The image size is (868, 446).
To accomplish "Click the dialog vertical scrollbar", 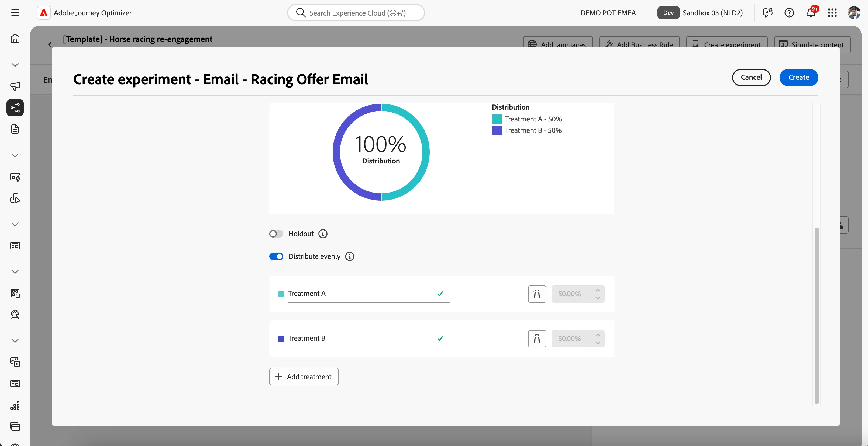I will click(816, 315).
